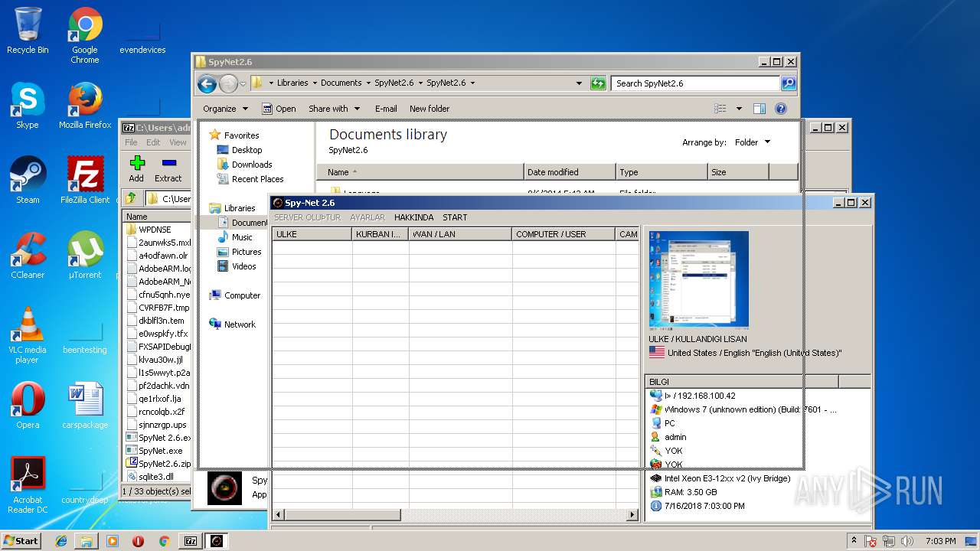Open Explorer help question-mark icon
The height and width of the screenshot is (551, 980).
coord(781,109)
